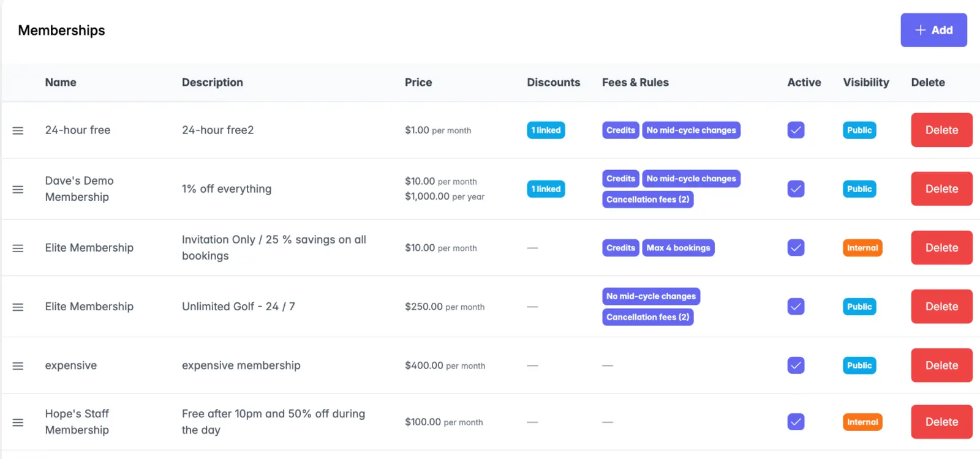Click the Price column header
980x459 pixels.
pos(418,82)
